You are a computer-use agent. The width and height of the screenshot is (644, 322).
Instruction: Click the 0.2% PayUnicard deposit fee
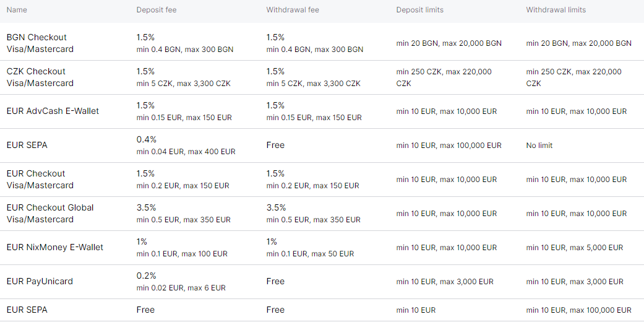[x=146, y=276]
